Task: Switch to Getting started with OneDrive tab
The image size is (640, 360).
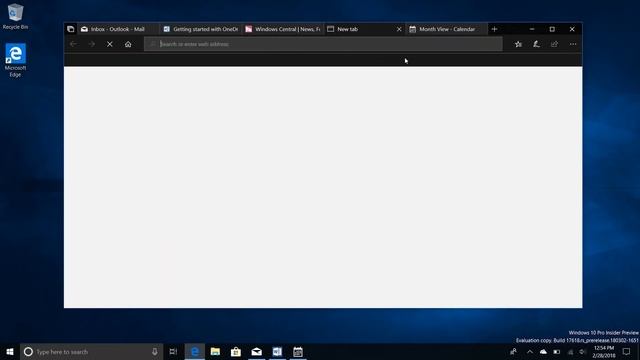Action: coord(200,29)
